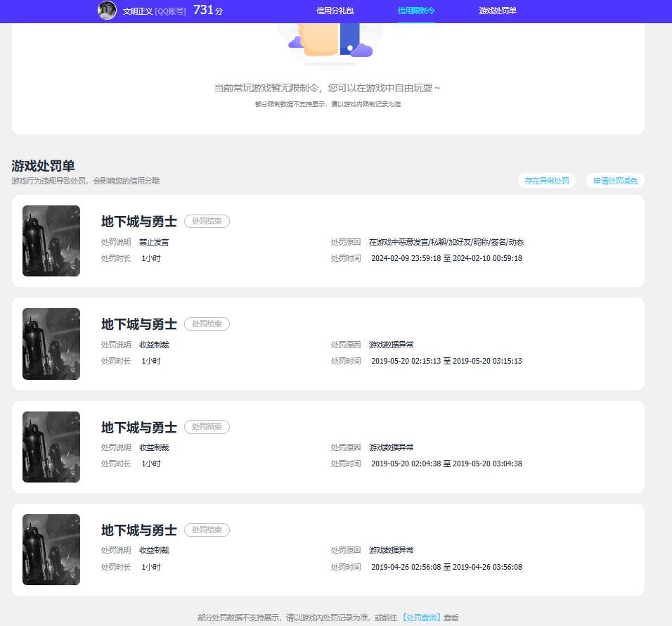Click the game thumbnail on the 02:15:13 penalty card
Screen dimensions: 672x626
point(51,344)
